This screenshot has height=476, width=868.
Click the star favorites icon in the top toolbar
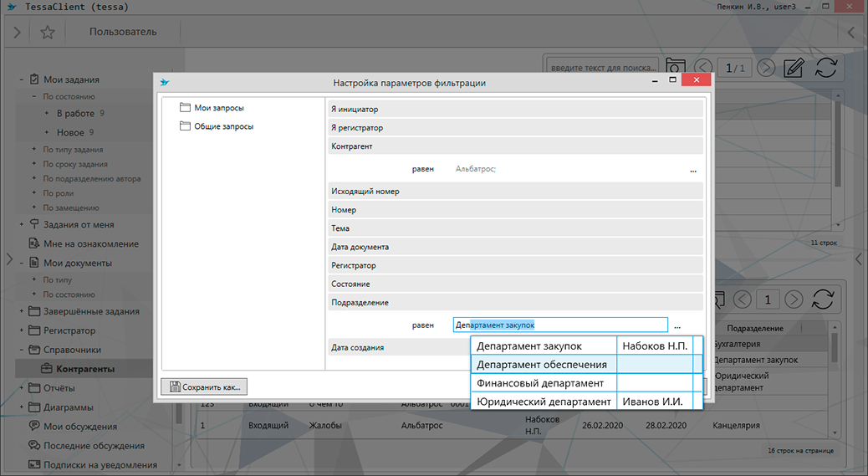point(48,33)
